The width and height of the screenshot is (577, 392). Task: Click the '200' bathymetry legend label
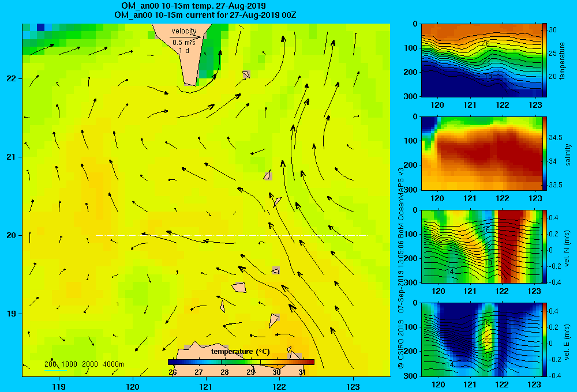pos(50,364)
